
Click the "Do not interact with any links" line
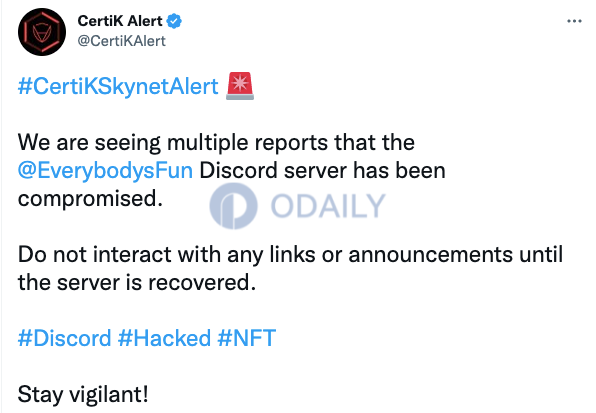coord(166,254)
